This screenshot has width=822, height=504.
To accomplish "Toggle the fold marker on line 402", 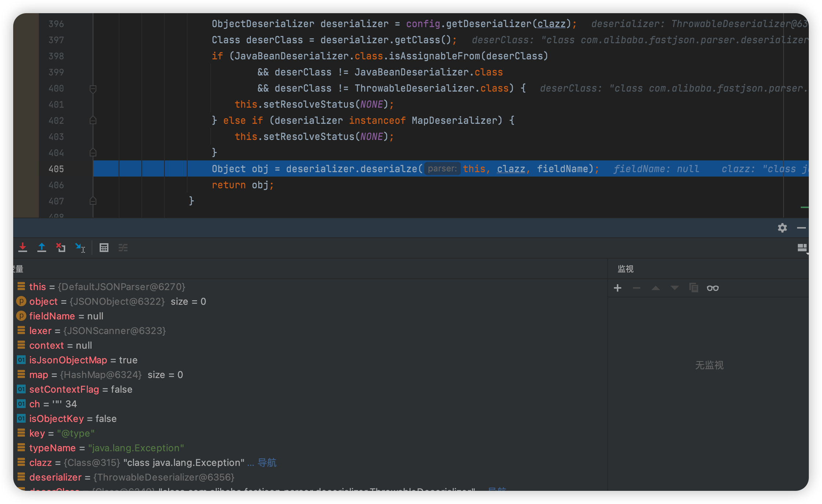I will pyautogui.click(x=93, y=121).
